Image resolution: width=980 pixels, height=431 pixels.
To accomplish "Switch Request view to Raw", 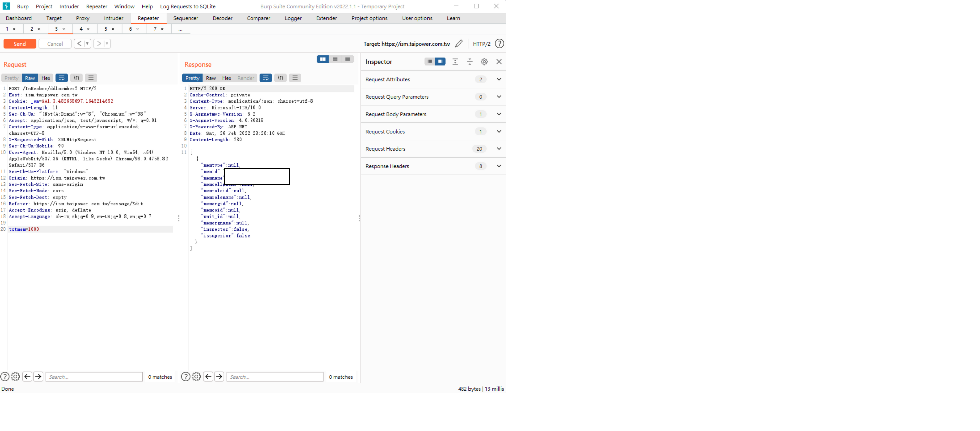I will pyautogui.click(x=30, y=78).
